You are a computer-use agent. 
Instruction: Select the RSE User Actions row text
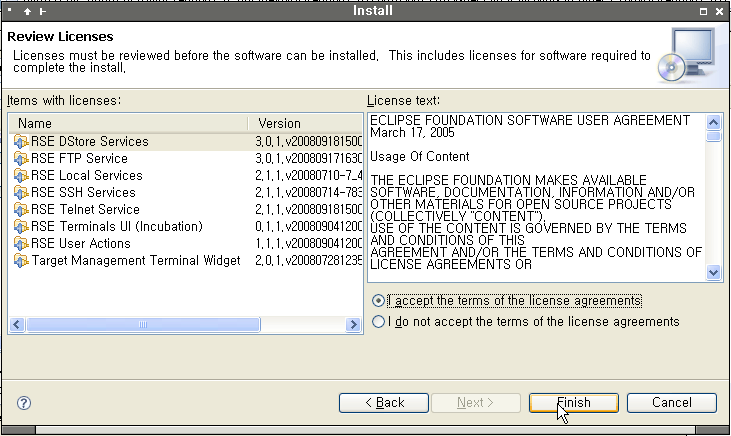tap(81, 243)
